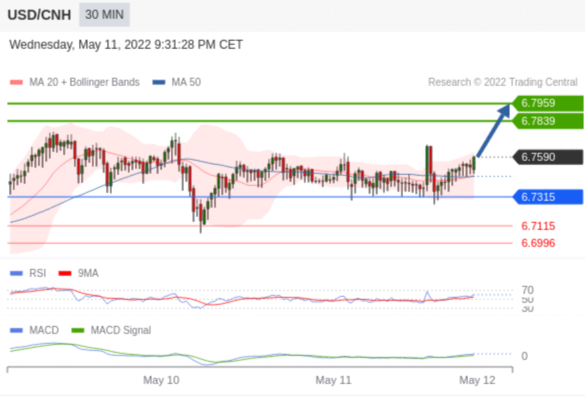Select the May 11 date marker

pyautogui.click(x=333, y=380)
